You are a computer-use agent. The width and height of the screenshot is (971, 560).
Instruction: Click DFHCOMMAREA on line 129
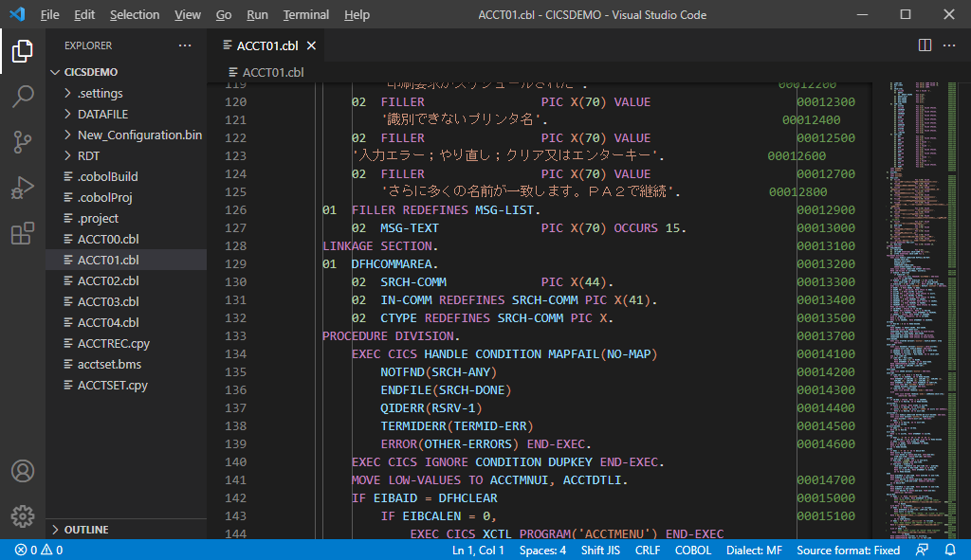(x=392, y=264)
